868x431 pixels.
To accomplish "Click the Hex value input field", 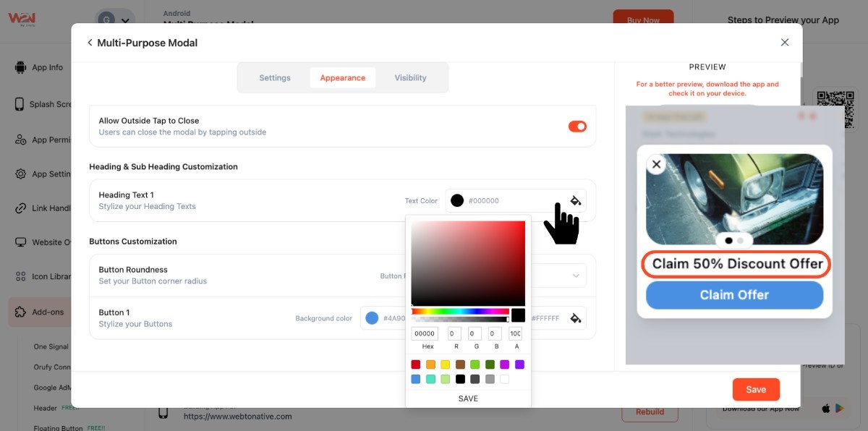I will coord(425,333).
